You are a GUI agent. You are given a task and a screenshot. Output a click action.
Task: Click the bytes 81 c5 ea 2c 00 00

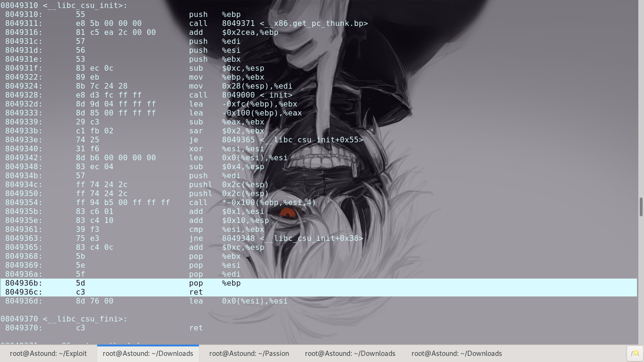116,33
